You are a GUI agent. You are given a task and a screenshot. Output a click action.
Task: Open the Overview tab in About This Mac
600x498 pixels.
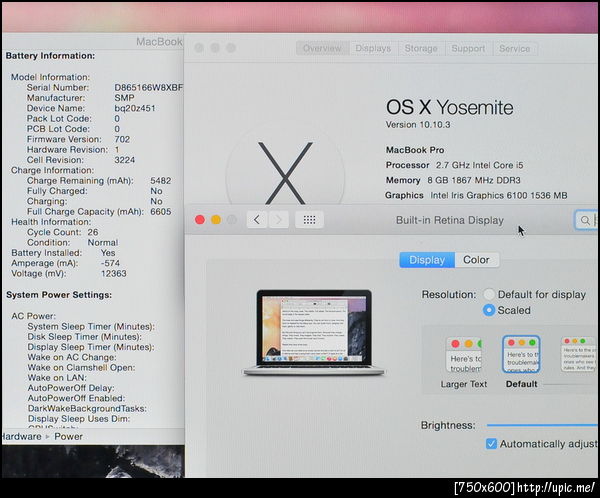(x=322, y=49)
